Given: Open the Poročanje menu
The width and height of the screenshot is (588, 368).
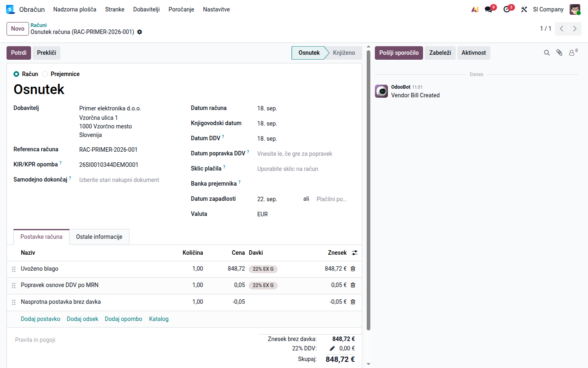Looking at the screenshot, I should pyautogui.click(x=181, y=9).
